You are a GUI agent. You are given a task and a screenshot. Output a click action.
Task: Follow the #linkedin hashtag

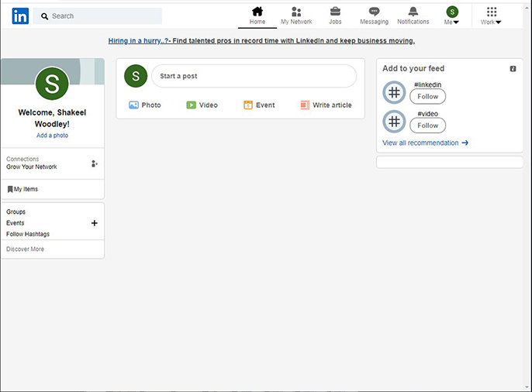428,97
